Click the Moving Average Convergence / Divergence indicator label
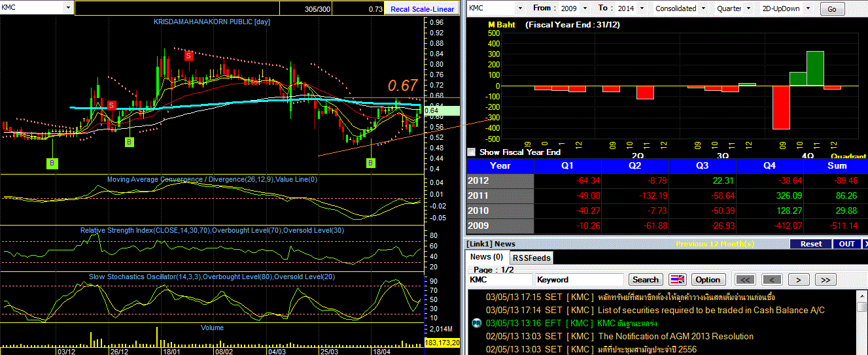The width and height of the screenshot is (868, 355). point(212,179)
